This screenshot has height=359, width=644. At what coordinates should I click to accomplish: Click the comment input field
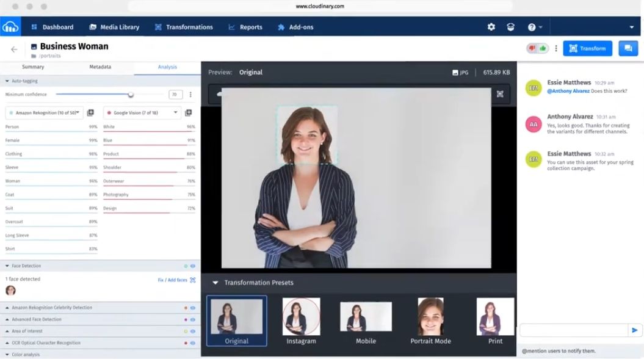coord(574,330)
